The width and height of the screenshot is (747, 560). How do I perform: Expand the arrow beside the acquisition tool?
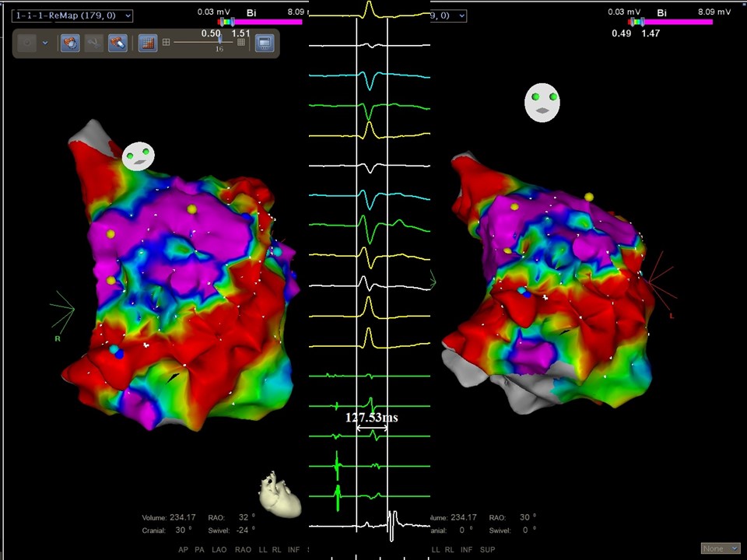click(45, 43)
